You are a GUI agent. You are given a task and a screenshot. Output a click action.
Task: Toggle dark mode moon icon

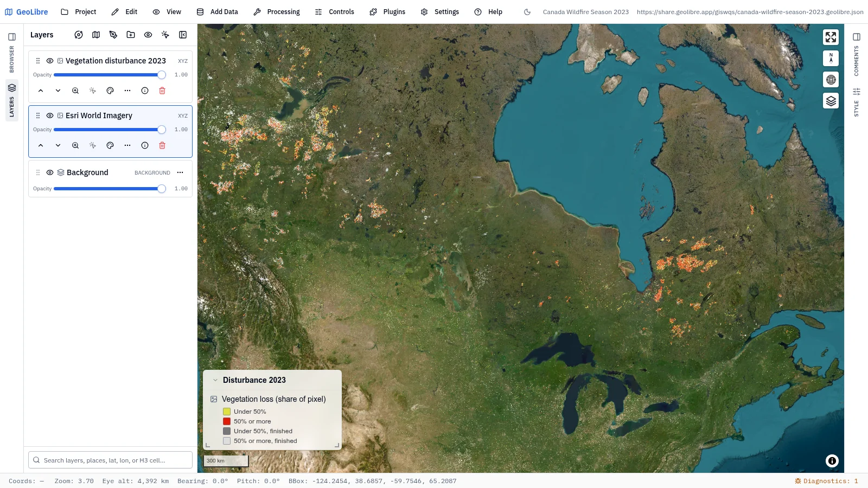point(527,12)
